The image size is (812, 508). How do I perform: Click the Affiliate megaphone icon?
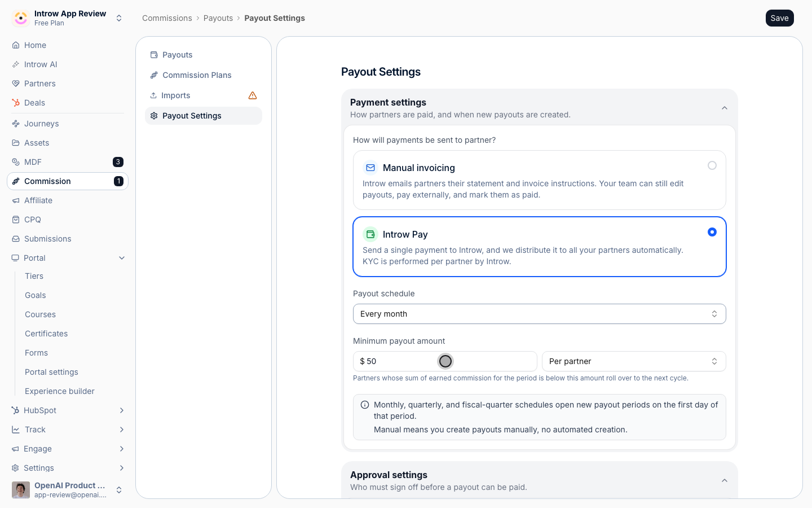[16, 200]
